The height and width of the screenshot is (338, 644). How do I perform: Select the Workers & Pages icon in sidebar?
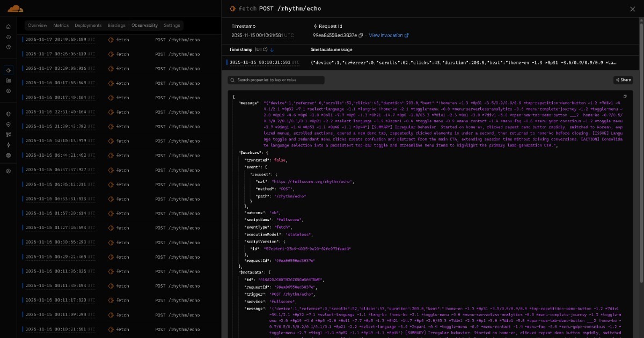8,69
